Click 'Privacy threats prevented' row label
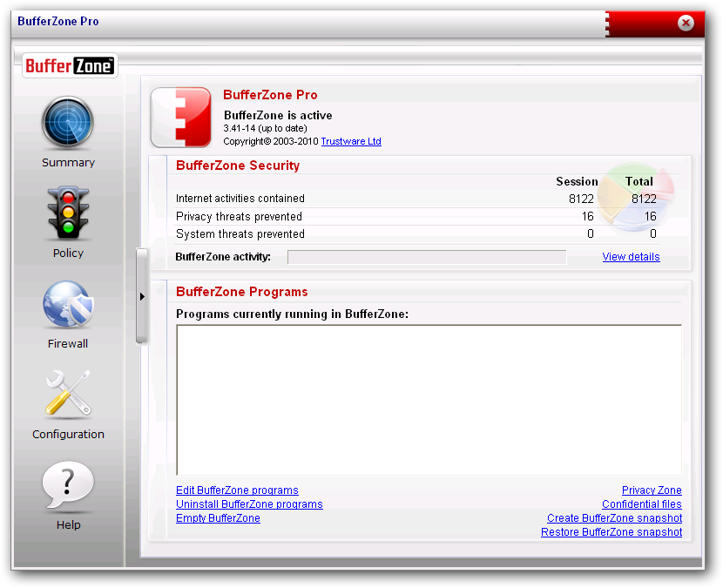The image size is (723, 588). tap(239, 216)
